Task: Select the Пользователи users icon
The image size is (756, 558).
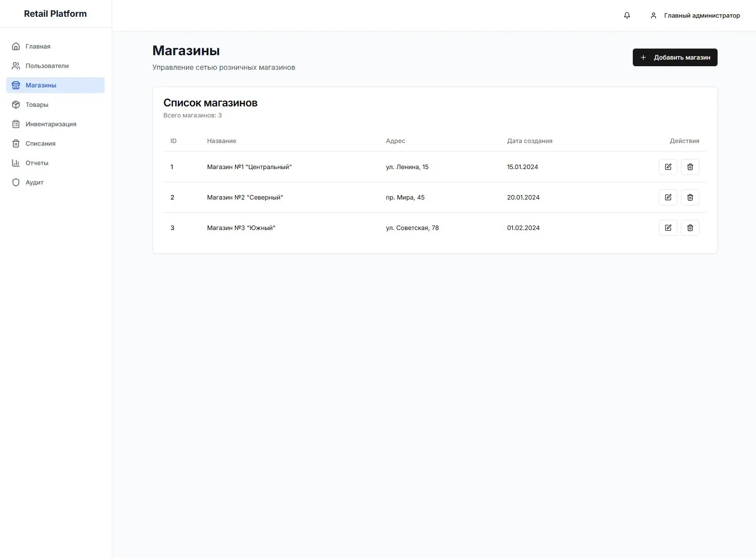Action: click(16, 65)
